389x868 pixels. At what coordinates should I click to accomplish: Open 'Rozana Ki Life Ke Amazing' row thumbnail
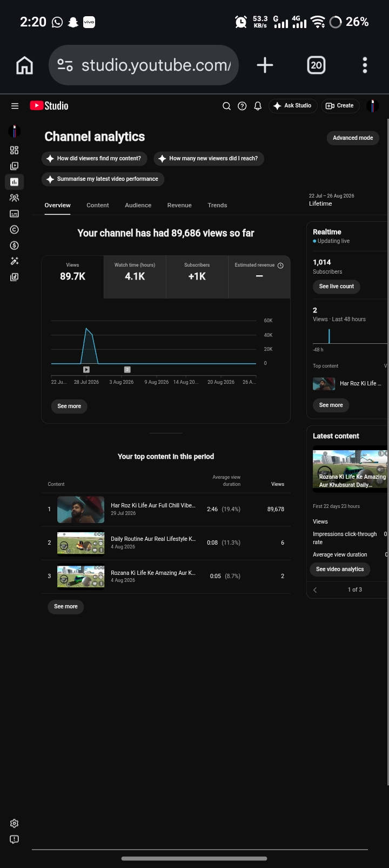(x=81, y=577)
